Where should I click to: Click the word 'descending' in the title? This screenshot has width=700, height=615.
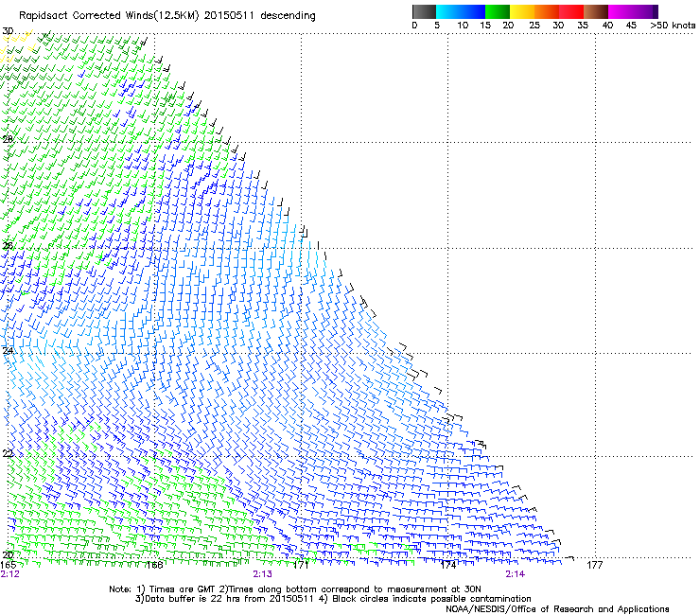(x=288, y=16)
